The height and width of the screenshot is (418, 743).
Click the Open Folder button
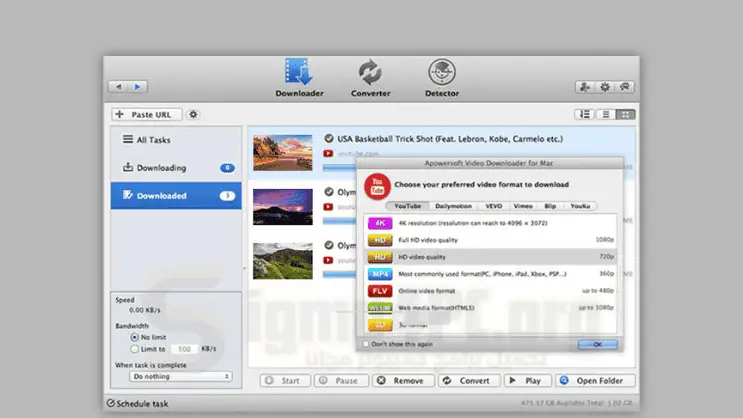tap(595, 380)
